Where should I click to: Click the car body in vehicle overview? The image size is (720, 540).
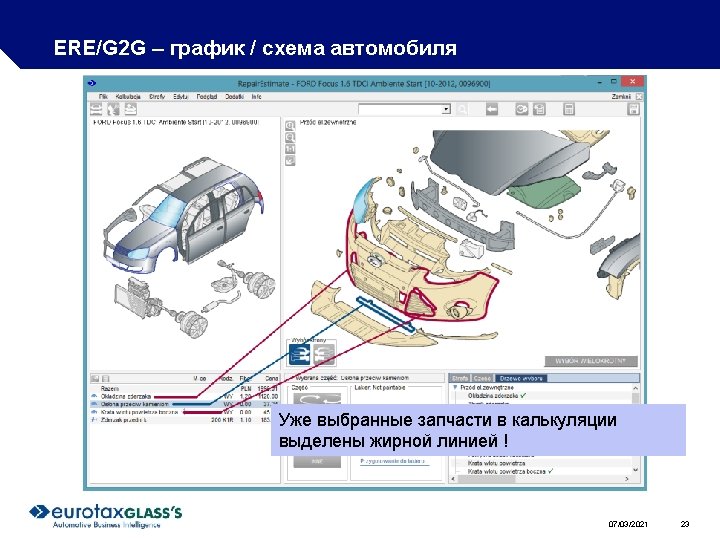pyautogui.click(x=184, y=216)
